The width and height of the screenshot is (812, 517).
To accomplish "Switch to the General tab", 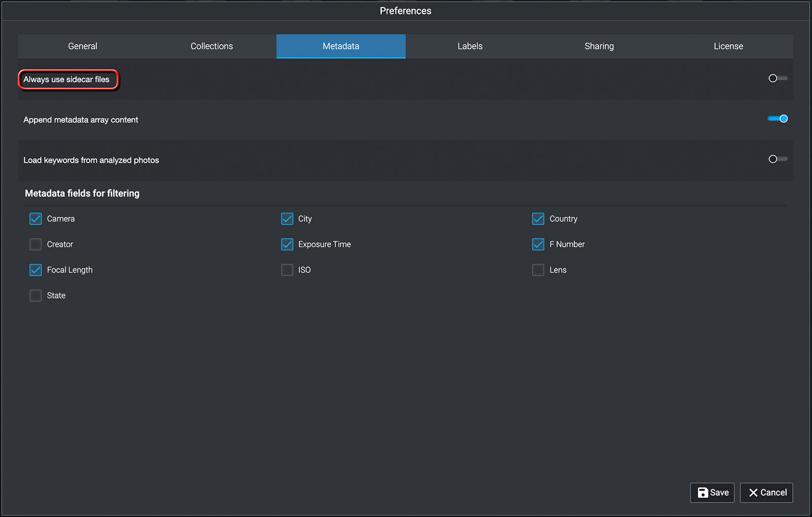I will [83, 46].
